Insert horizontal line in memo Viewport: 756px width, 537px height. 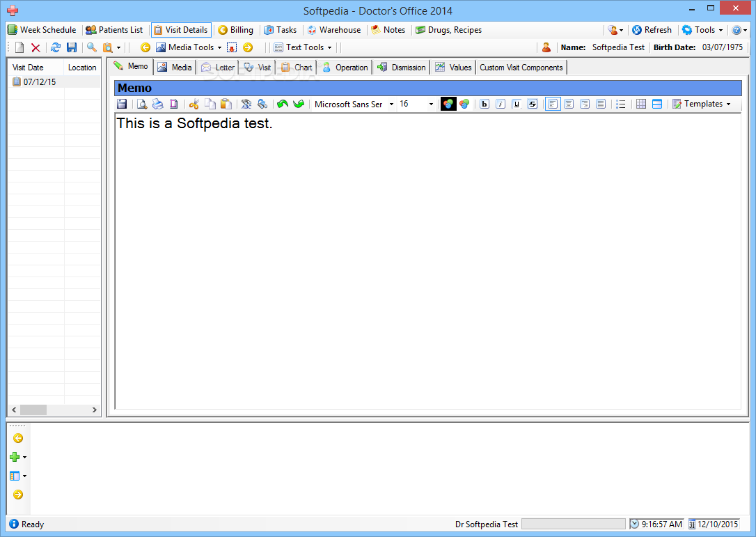(656, 104)
